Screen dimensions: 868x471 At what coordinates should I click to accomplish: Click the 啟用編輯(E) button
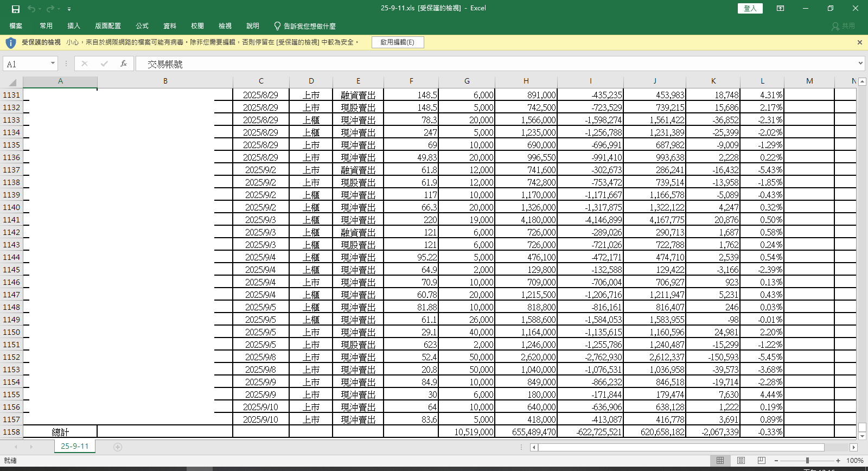point(397,42)
